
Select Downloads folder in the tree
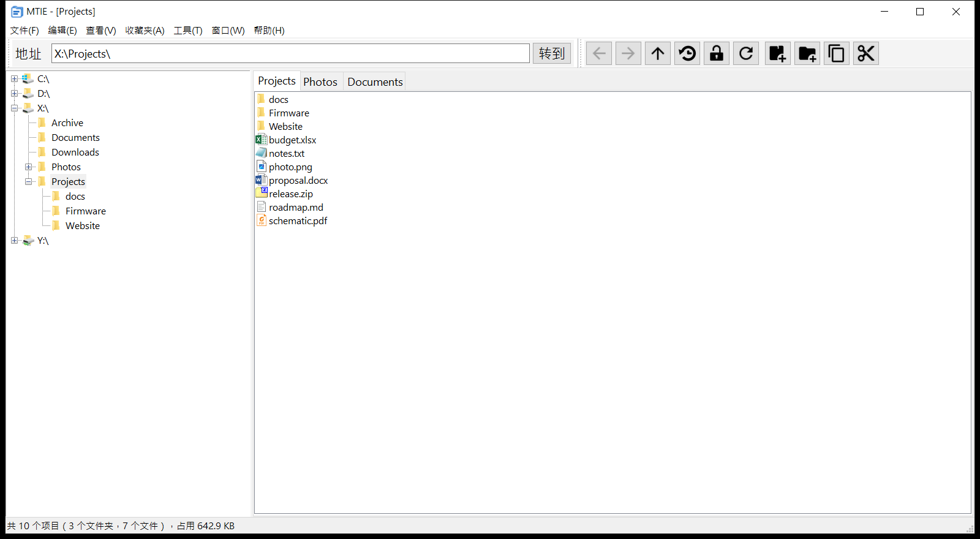point(75,153)
